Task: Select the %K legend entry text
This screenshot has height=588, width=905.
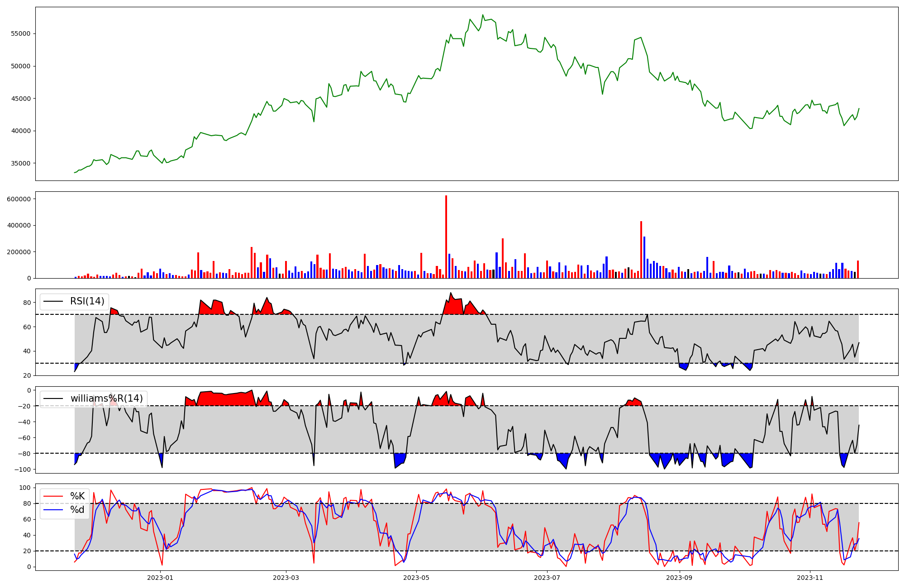Action: pos(77,496)
